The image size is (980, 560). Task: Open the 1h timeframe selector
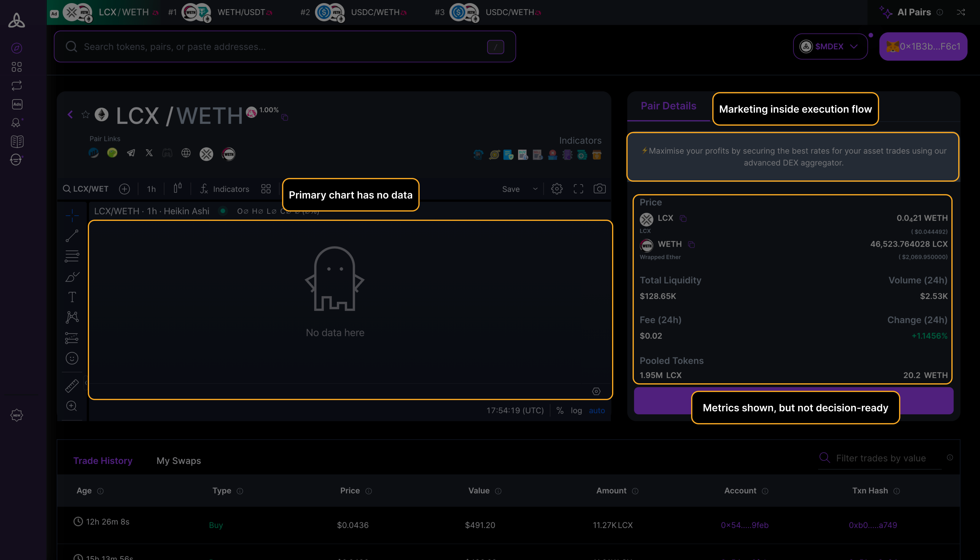pyautogui.click(x=151, y=189)
